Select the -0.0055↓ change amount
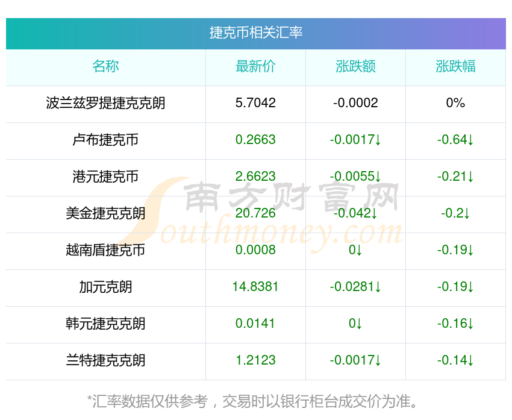This screenshot has height=420, width=512. (355, 177)
